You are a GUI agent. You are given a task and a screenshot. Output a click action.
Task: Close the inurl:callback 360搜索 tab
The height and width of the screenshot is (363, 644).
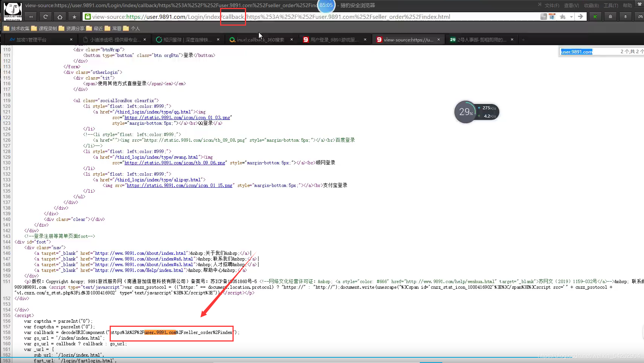coord(292,40)
